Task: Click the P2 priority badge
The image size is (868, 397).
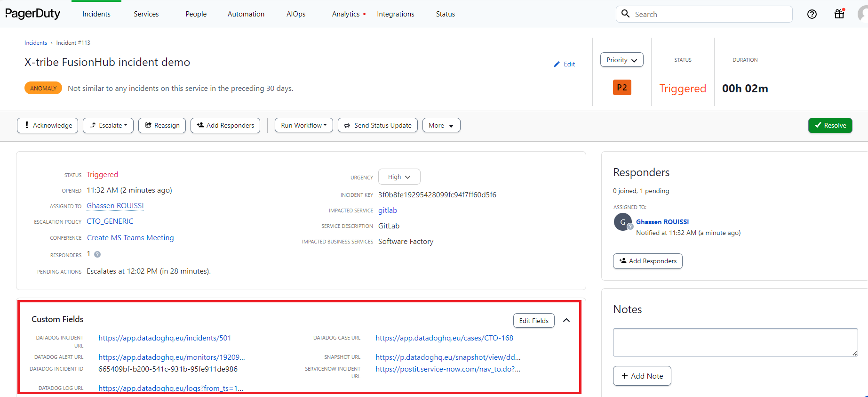Action: click(x=622, y=88)
